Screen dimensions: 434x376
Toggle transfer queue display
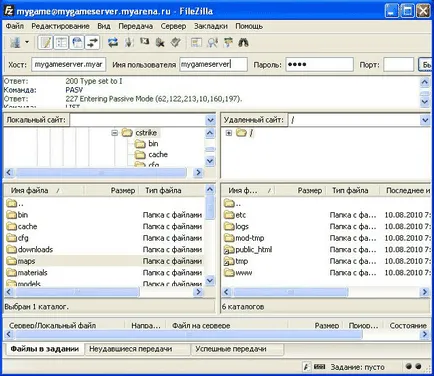point(92,43)
